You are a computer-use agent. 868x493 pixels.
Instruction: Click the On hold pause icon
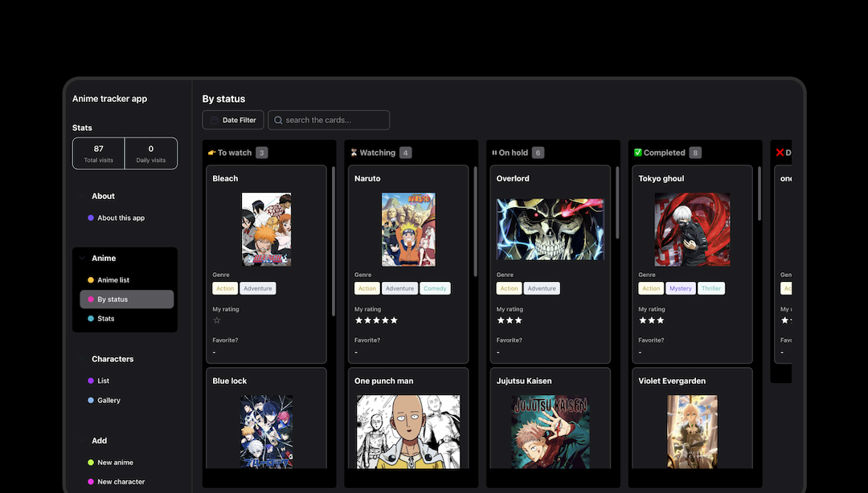493,152
